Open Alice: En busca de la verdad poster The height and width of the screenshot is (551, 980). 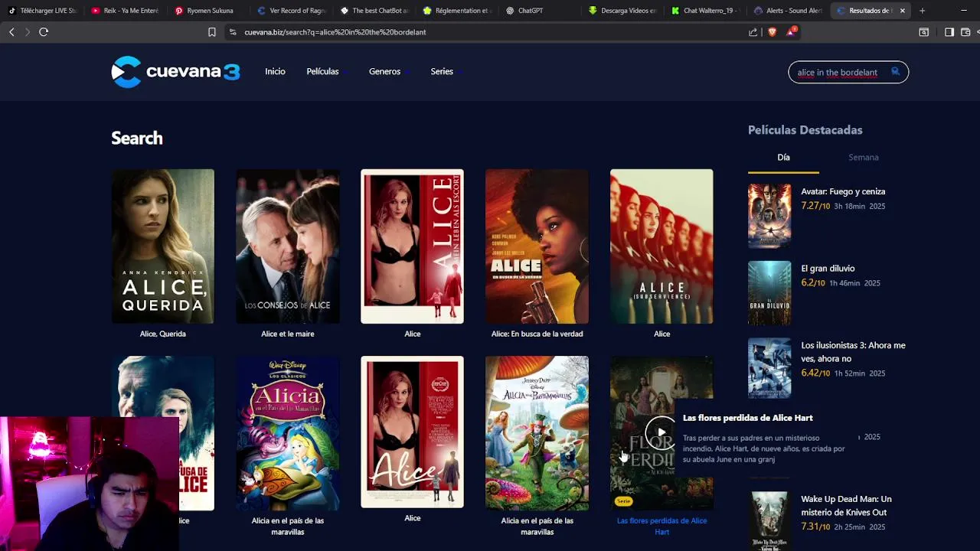(537, 246)
